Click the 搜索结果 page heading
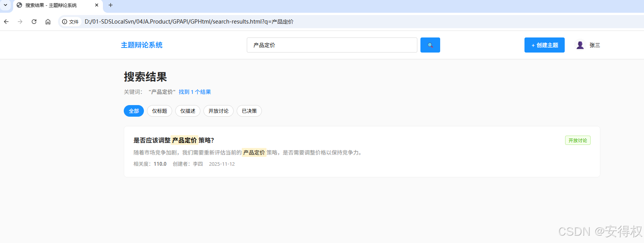The height and width of the screenshot is (243, 644). coord(145,77)
